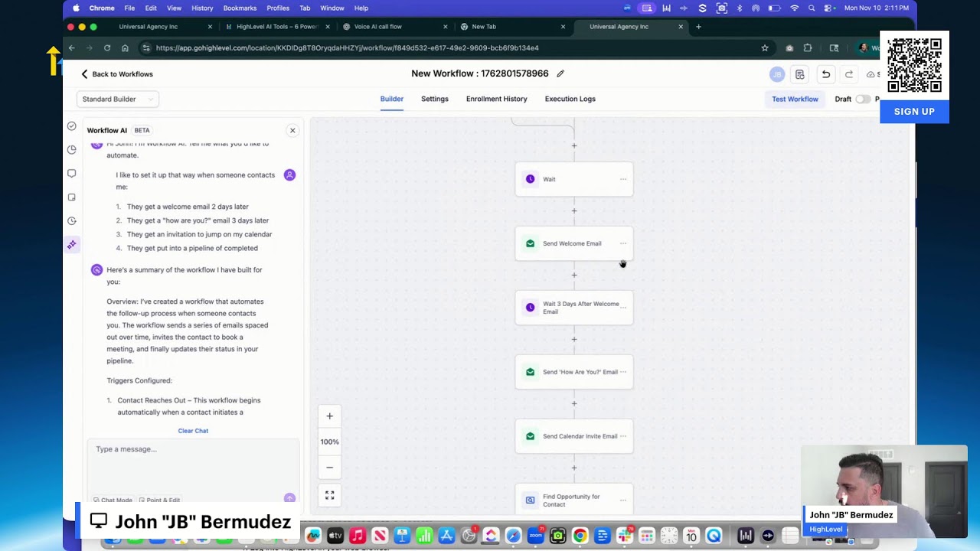Open options on 'How Are You?' Email step
The image size is (980, 551).
coord(623,372)
